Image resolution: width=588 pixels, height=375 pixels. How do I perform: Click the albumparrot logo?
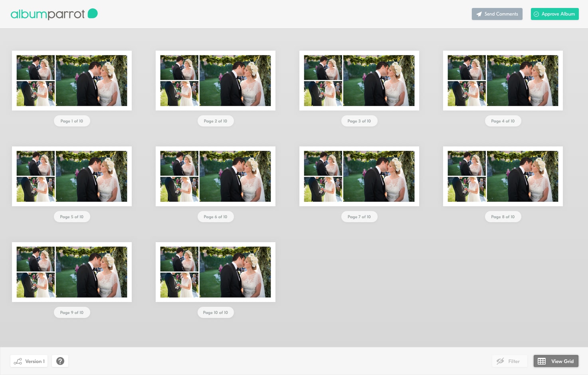click(48, 13)
